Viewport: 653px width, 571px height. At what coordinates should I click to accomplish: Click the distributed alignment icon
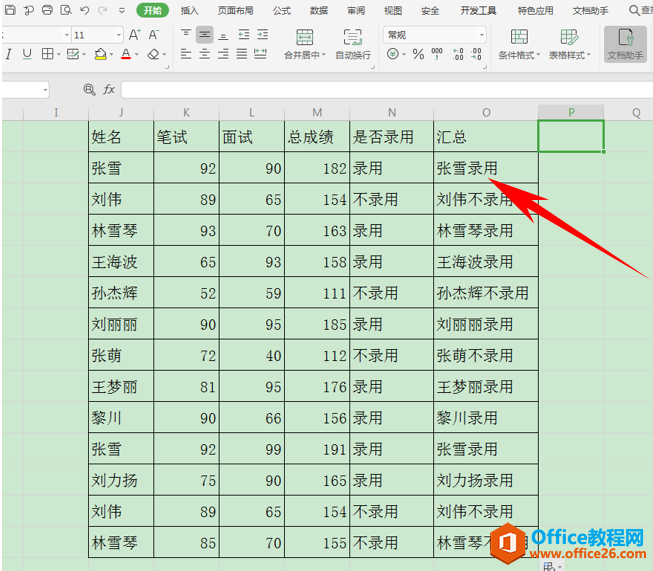[x=260, y=54]
